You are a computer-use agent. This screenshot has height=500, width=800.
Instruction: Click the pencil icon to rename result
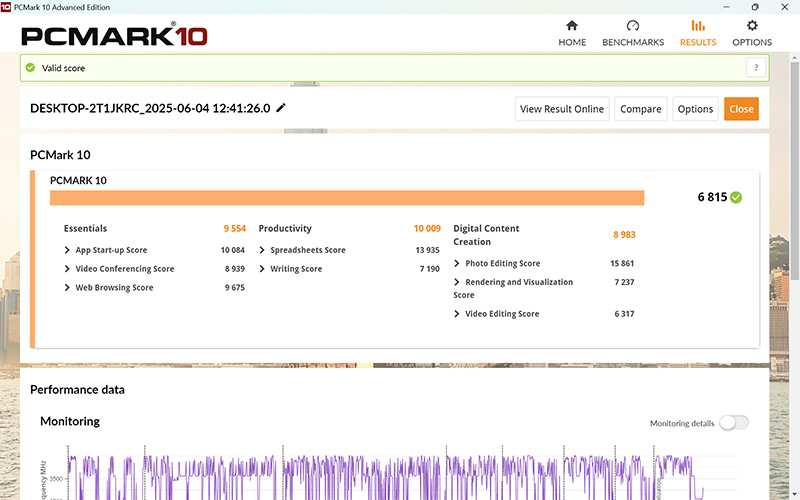pyautogui.click(x=281, y=108)
